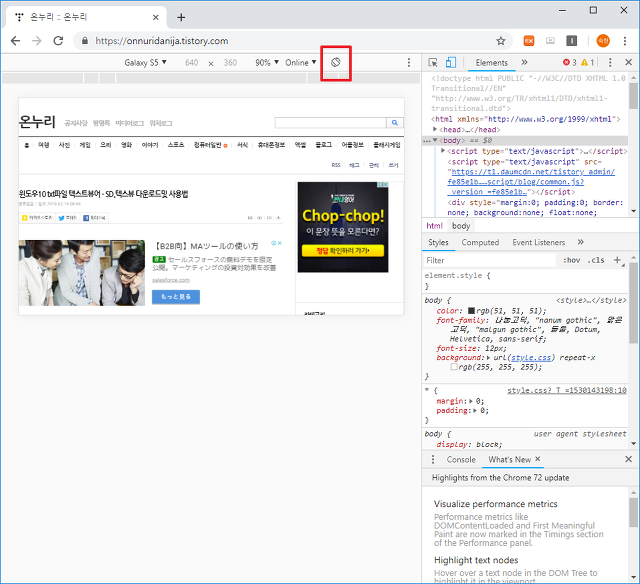640x584 pixels.
Task: Select the What's New drawer tab
Action: [509, 460]
